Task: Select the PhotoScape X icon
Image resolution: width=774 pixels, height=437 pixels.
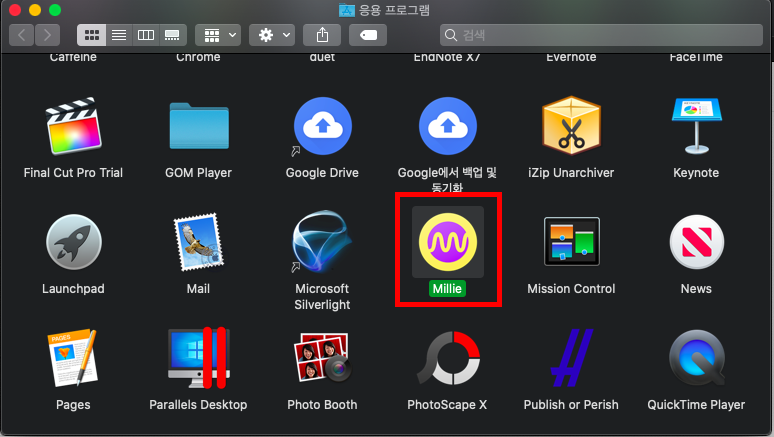Action: click(x=449, y=358)
